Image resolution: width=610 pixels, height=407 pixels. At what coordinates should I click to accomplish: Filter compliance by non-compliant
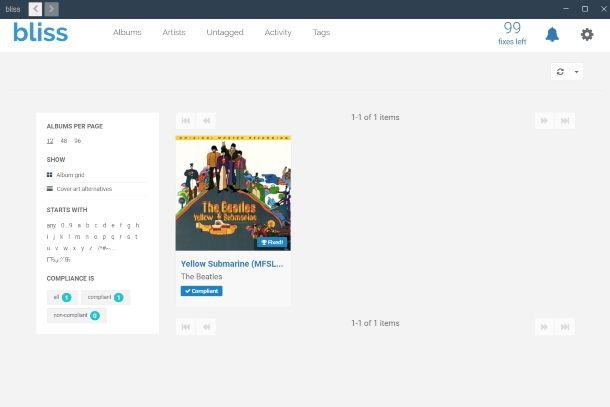[x=77, y=315]
